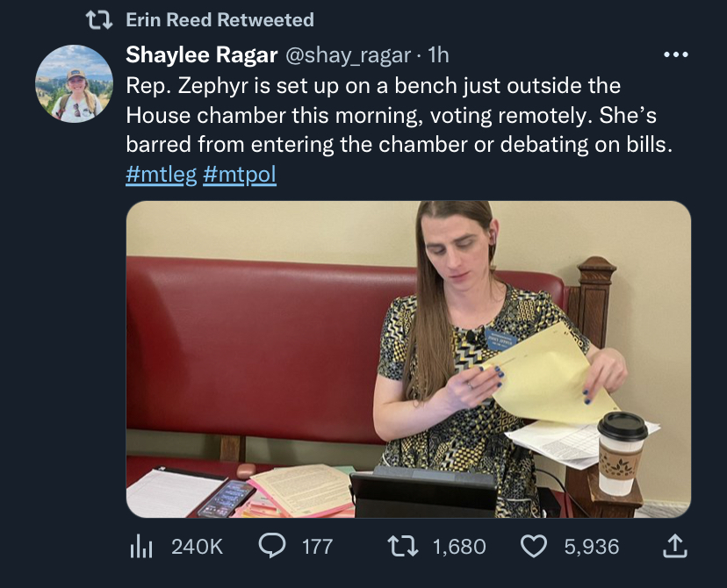
Task: Click the share upload icon
Action: (673, 547)
